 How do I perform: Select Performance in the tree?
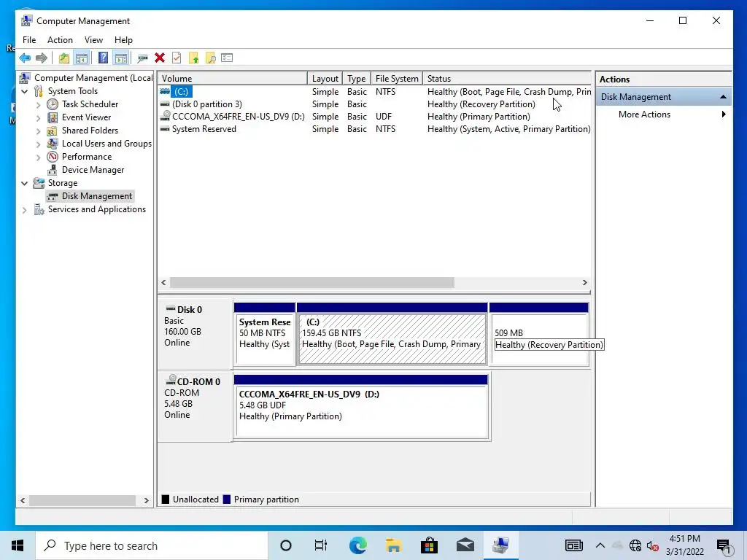point(86,157)
